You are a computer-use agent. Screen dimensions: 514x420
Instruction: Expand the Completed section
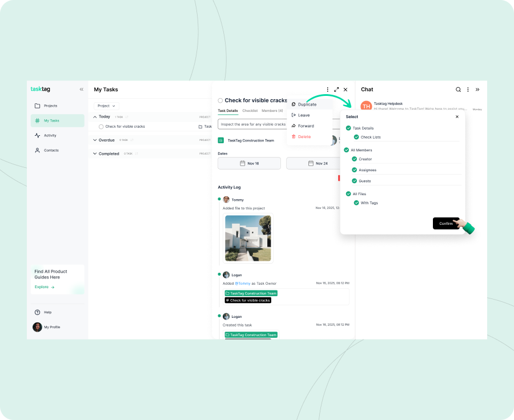95,154
